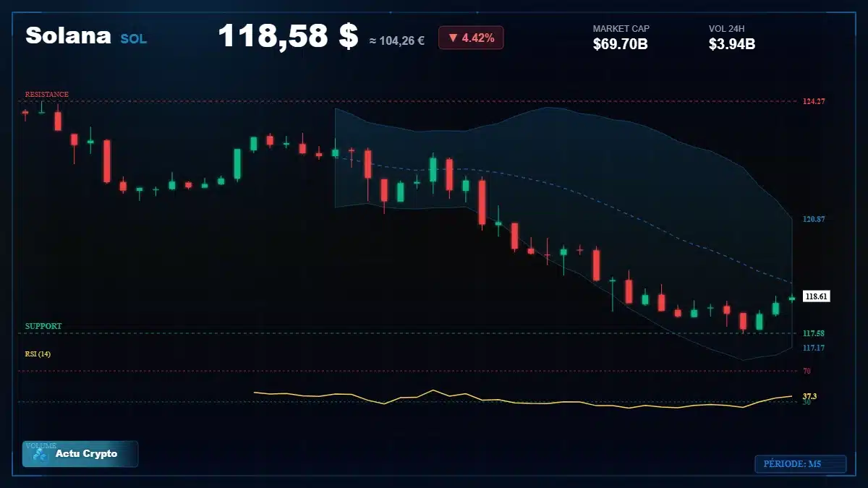The width and height of the screenshot is (868, 488).
Task: Click the 117.17 lower band label
Action: coord(814,348)
